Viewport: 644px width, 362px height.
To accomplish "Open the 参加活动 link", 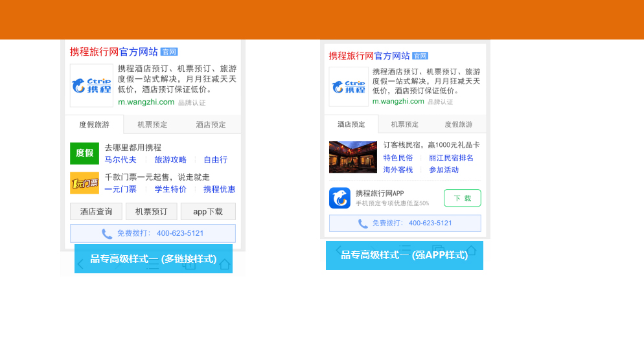I will tap(444, 170).
